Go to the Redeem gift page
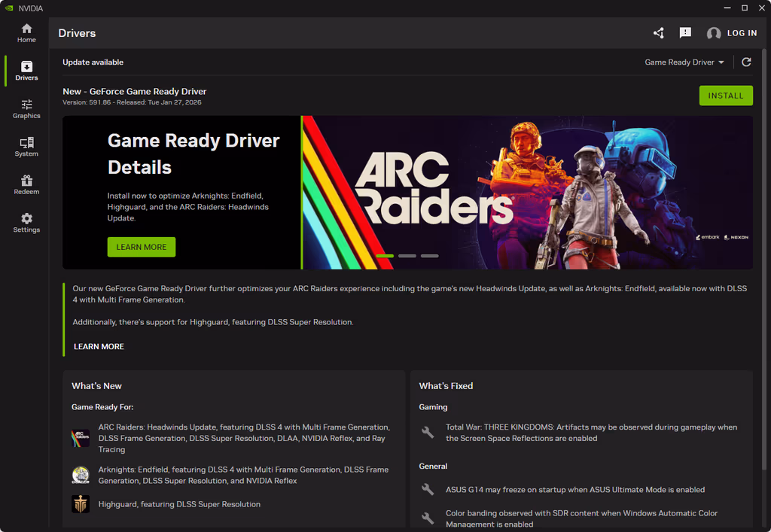The image size is (771, 532). [x=26, y=185]
